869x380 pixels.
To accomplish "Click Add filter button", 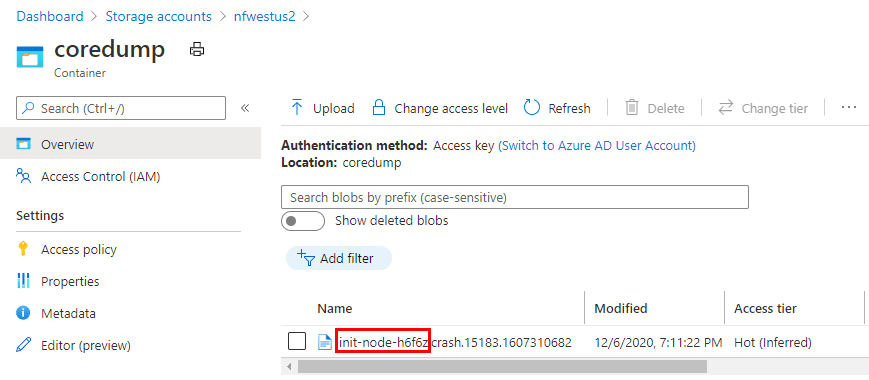I will (x=339, y=258).
